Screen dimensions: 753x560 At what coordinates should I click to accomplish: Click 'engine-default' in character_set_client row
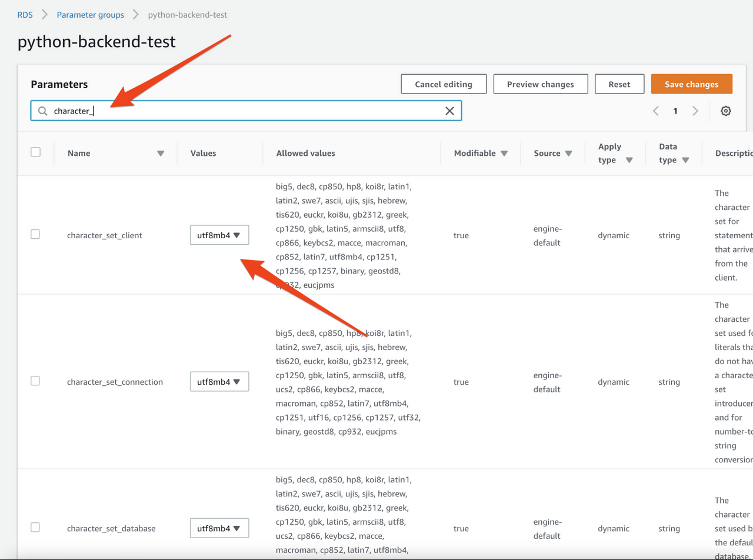click(x=548, y=235)
